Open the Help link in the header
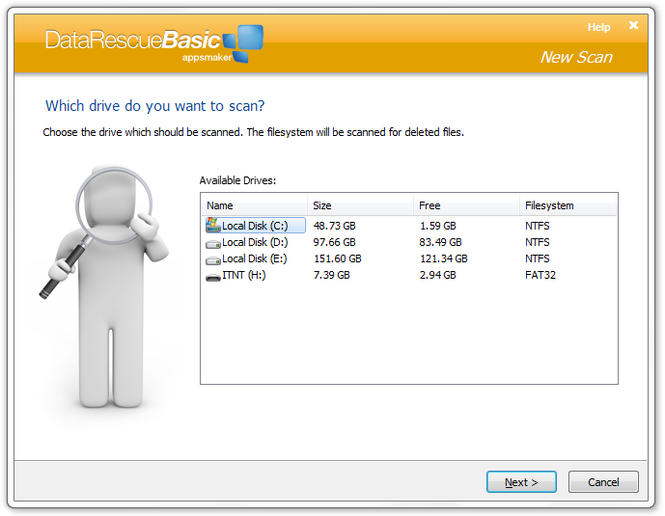Viewport: 665px width, 516px height. pos(598,27)
